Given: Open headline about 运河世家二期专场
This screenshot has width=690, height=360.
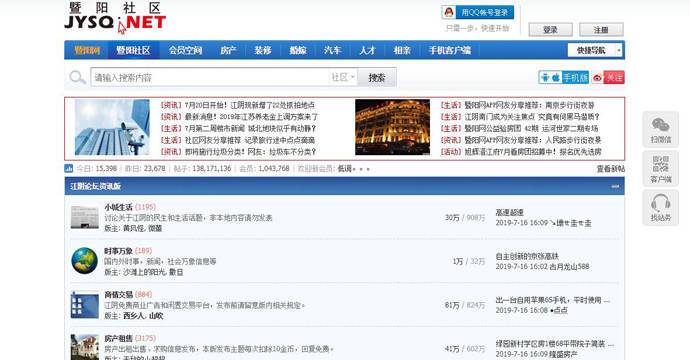Looking at the screenshot, I should [x=531, y=129].
